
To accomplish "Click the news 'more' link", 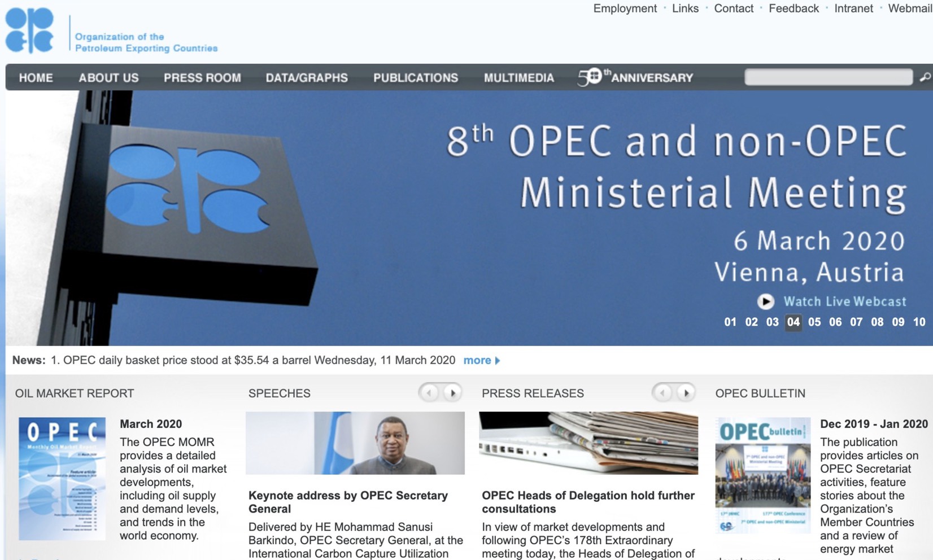I will (x=477, y=360).
